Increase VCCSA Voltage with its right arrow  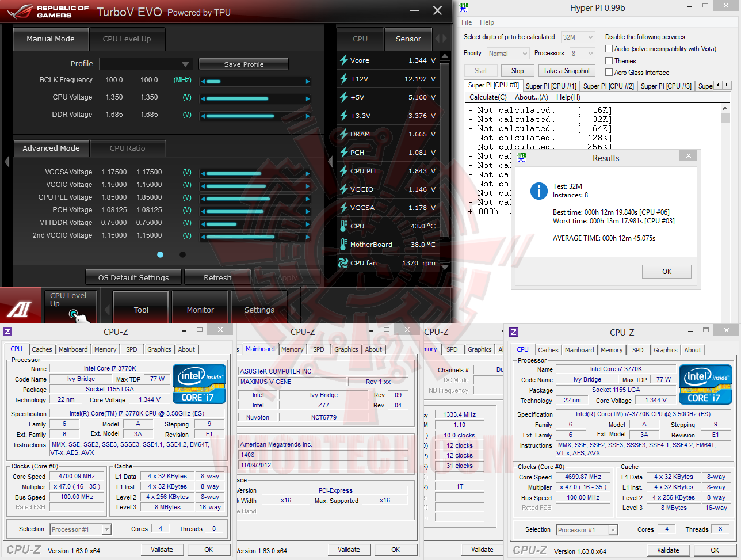click(x=308, y=173)
